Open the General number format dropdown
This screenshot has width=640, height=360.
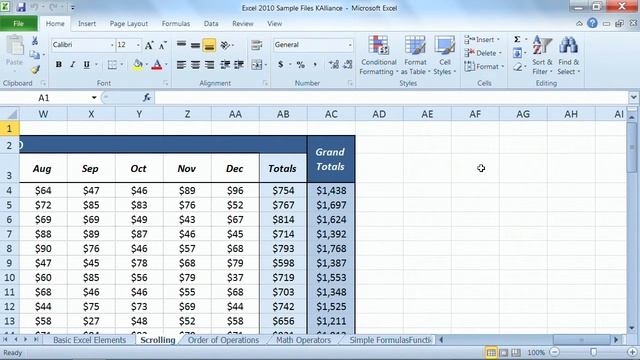[350, 45]
